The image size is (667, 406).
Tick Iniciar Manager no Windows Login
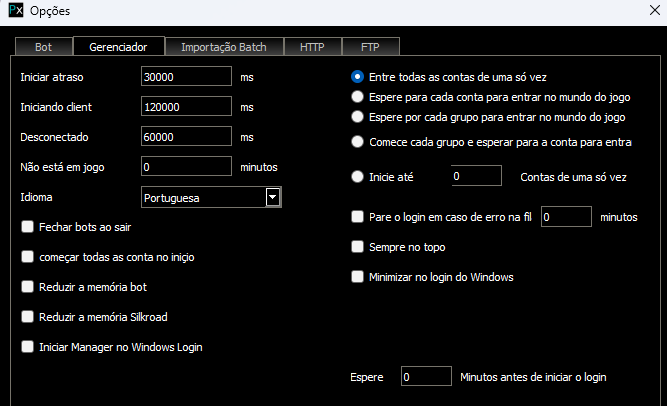point(28,347)
